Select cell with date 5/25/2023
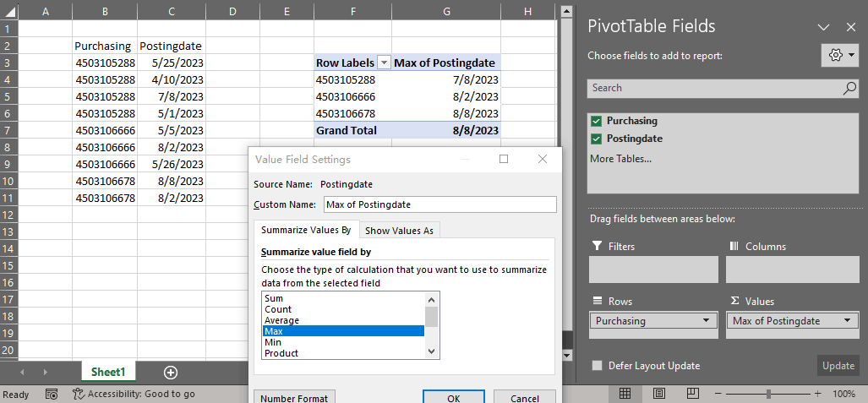Image resolution: width=868 pixels, height=403 pixels. (172, 63)
